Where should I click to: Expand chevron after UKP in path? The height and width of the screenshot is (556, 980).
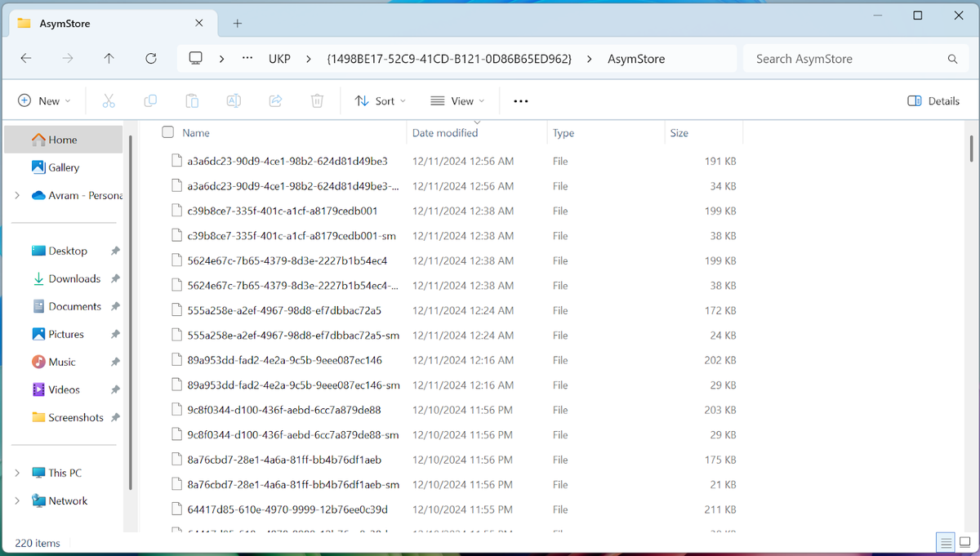[308, 59]
